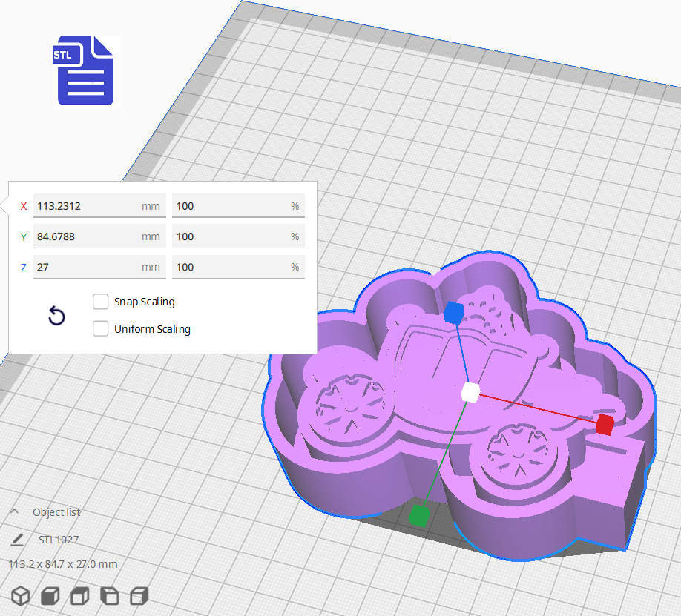Viewport: 681px width, 616px height.
Task: Switch to the front view cube icon
Action: click(50, 595)
